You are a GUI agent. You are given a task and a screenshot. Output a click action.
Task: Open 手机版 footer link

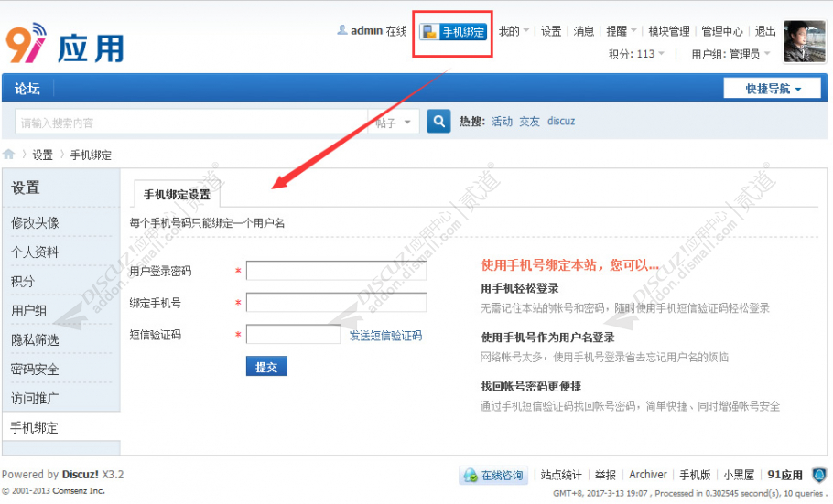pyautogui.click(x=695, y=475)
